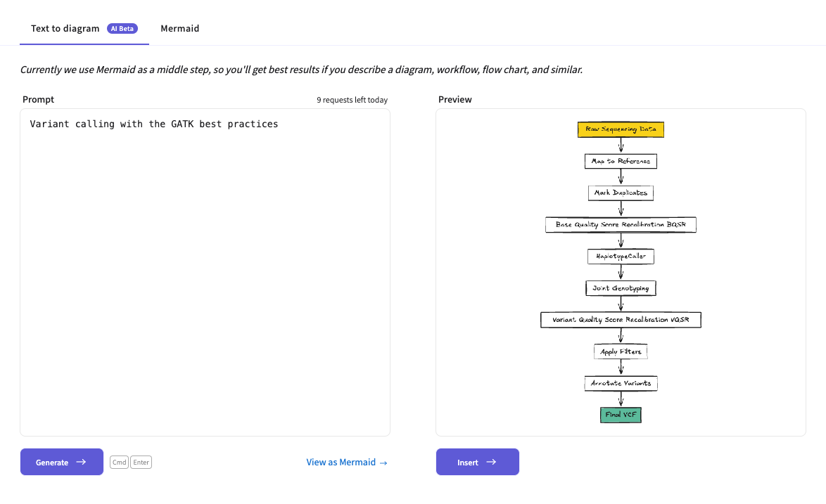Click the Insert button
The height and width of the screenshot is (504, 826).
477,462
